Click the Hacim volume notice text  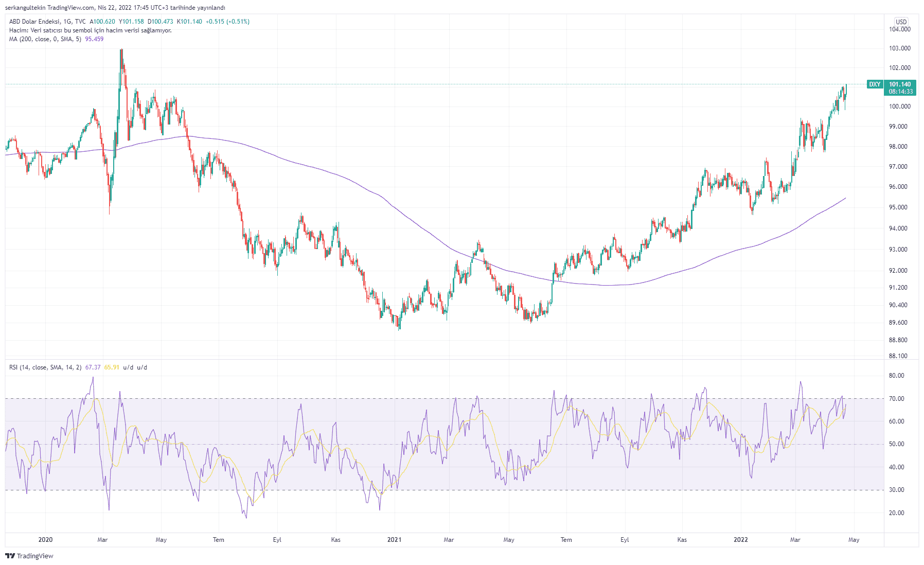[90, 30]
